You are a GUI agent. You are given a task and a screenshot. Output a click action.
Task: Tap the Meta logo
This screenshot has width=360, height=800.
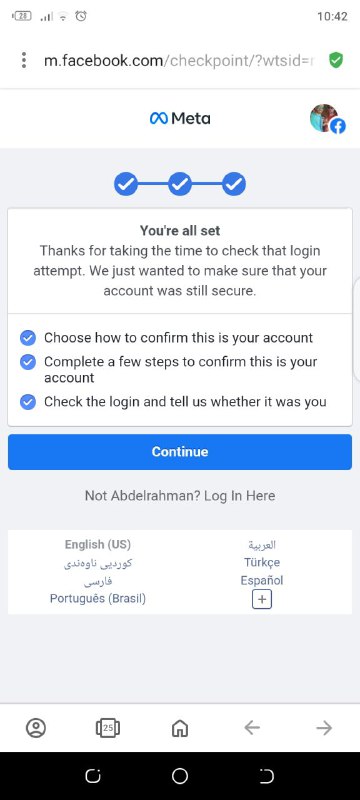(x=180, y=119)
